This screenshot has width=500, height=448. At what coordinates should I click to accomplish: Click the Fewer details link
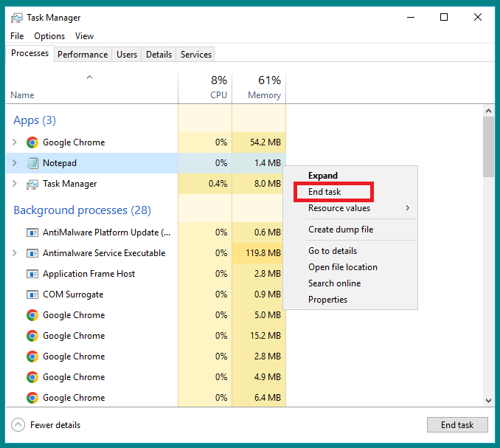(x=55, y=425)
